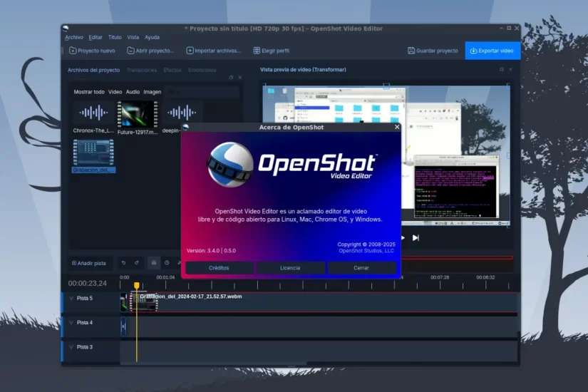This screenshot has width=588, height=392.
Task: Click Importar archivos in the toolbar
Action: (x=213, y=51)
